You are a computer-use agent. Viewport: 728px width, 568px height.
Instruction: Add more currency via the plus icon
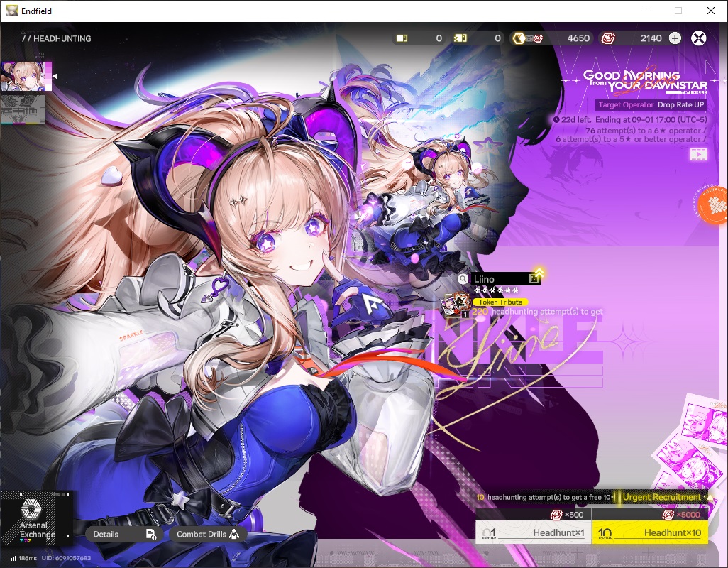pos(675,38)
